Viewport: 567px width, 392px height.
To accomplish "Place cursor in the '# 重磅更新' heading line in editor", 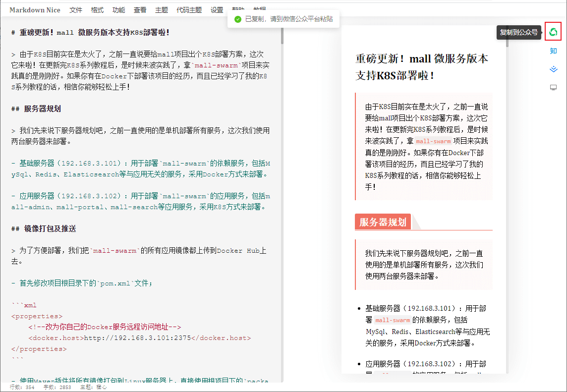I will 90,33.
